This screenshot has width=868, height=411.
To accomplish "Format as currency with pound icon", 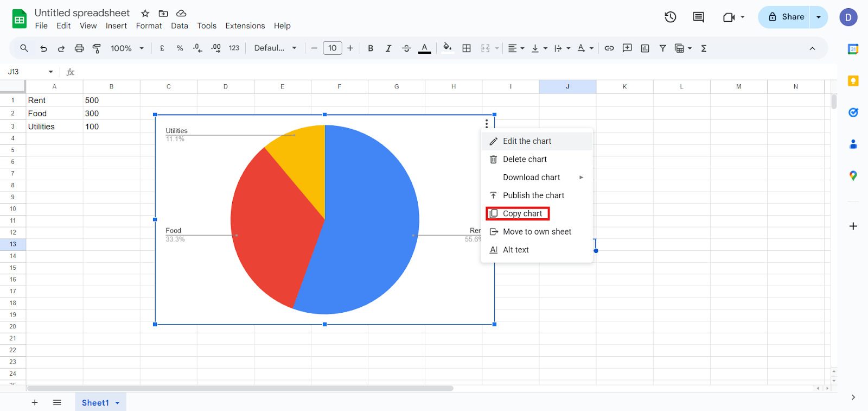I will tap(162, 48).
